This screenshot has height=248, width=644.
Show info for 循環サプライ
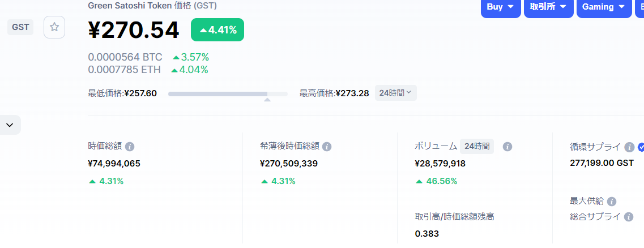click(629, 147)
